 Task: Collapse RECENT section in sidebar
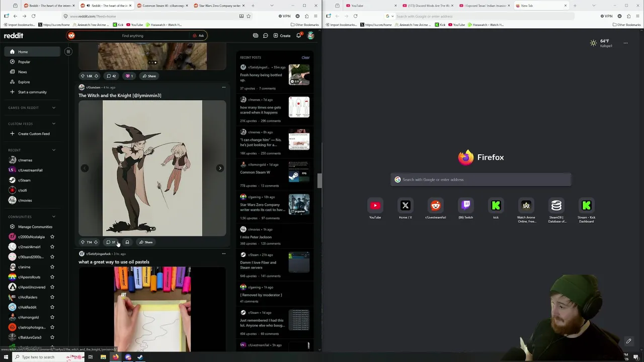pos(54,150)
